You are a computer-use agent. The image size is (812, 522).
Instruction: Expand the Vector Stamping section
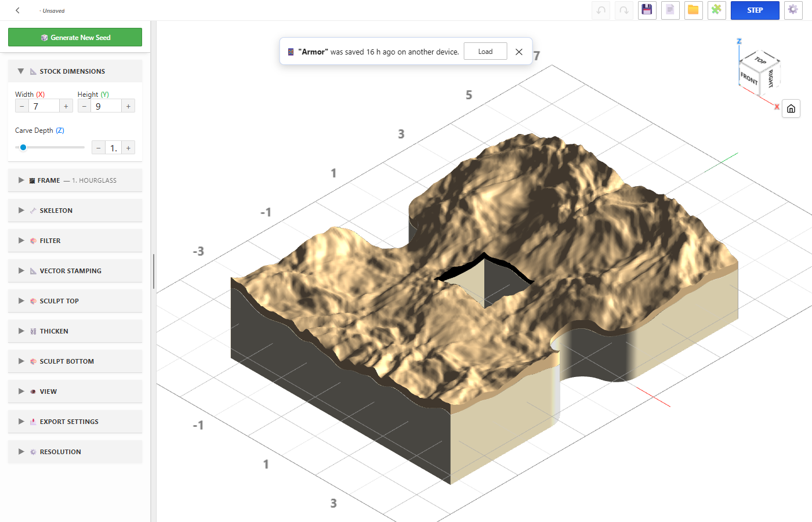(75, 271)
